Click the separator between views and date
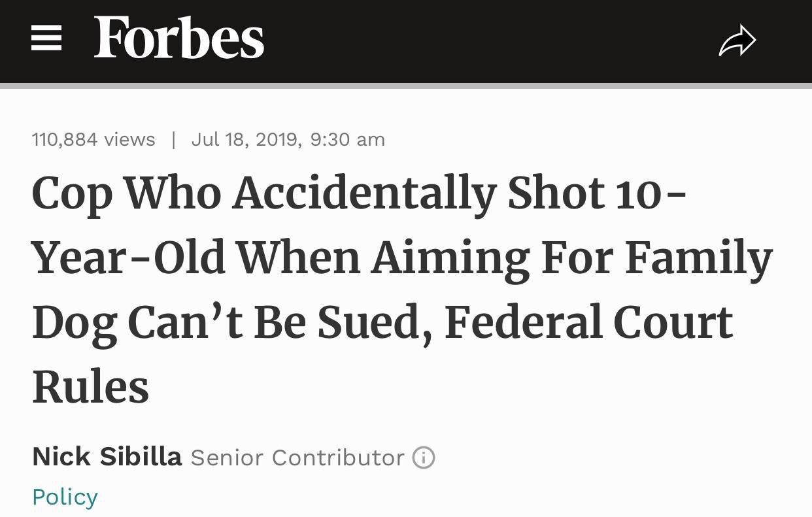The image size is (812, 517). tap(173, 139)
